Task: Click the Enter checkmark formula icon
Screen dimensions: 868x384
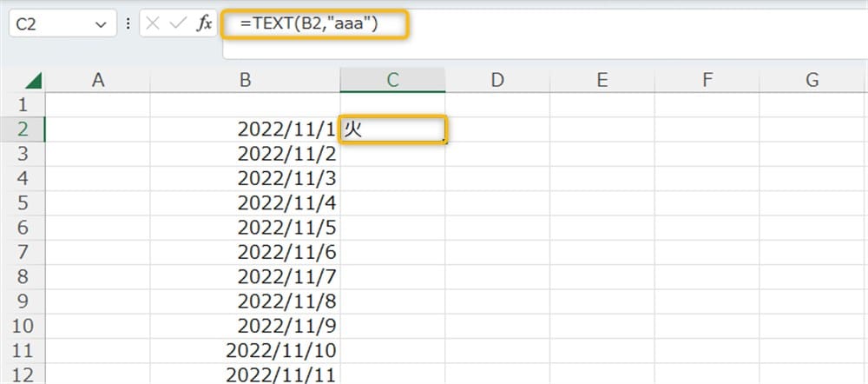Action: pos(178,23)
